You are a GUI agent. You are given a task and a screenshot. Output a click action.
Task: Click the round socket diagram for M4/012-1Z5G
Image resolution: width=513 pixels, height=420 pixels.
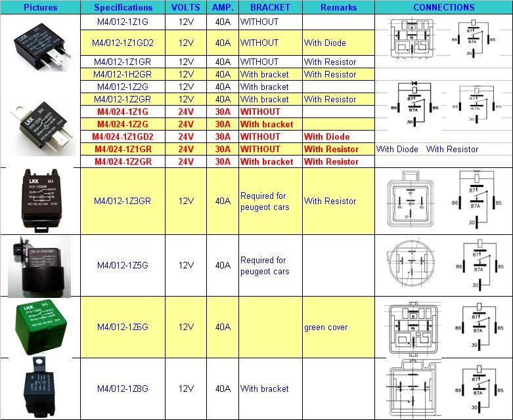(411, 265)
